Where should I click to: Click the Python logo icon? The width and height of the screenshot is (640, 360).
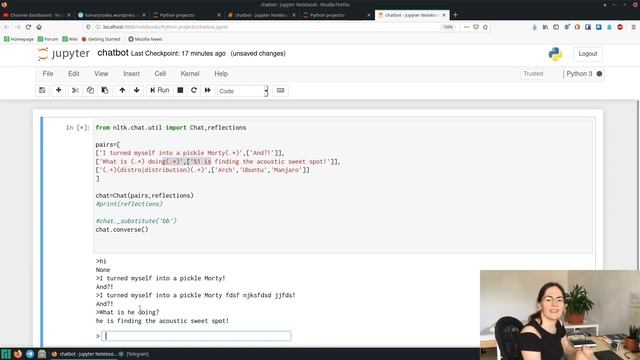click(x=555, y=54)
